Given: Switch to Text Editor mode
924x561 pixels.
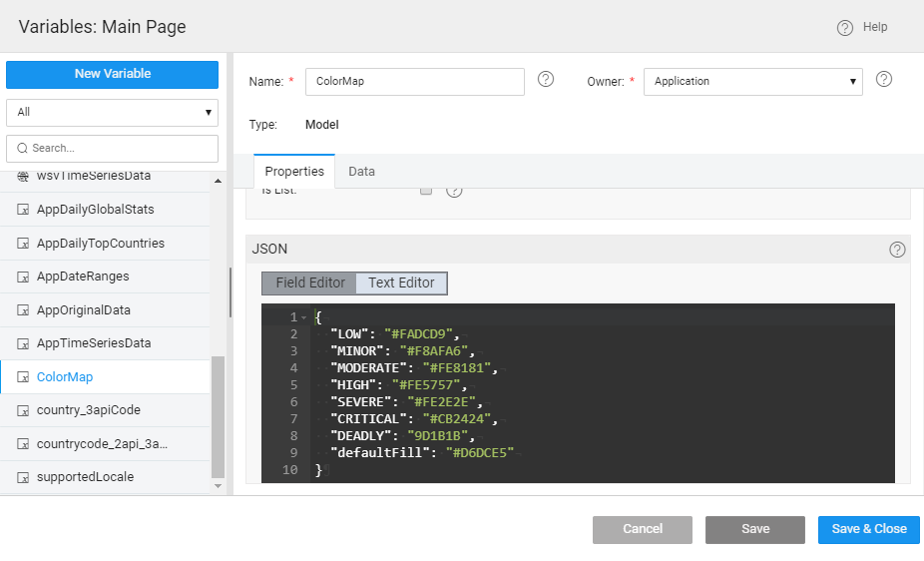Looking at the screenshot, I should point(401,283).
